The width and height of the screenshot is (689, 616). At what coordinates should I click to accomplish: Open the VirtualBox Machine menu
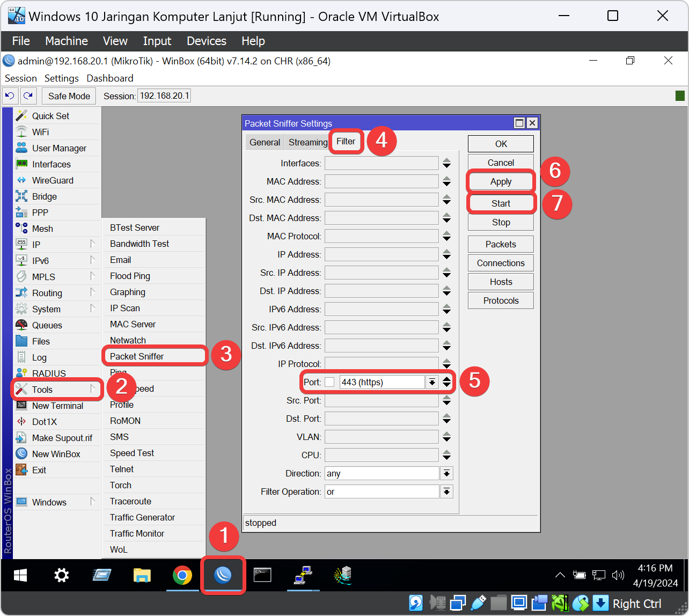click(x=67, y=41)
